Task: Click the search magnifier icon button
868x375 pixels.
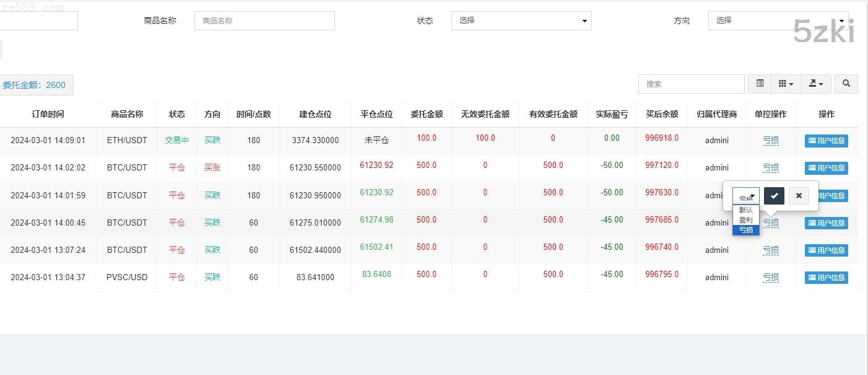Action: [x=846, y=84]
